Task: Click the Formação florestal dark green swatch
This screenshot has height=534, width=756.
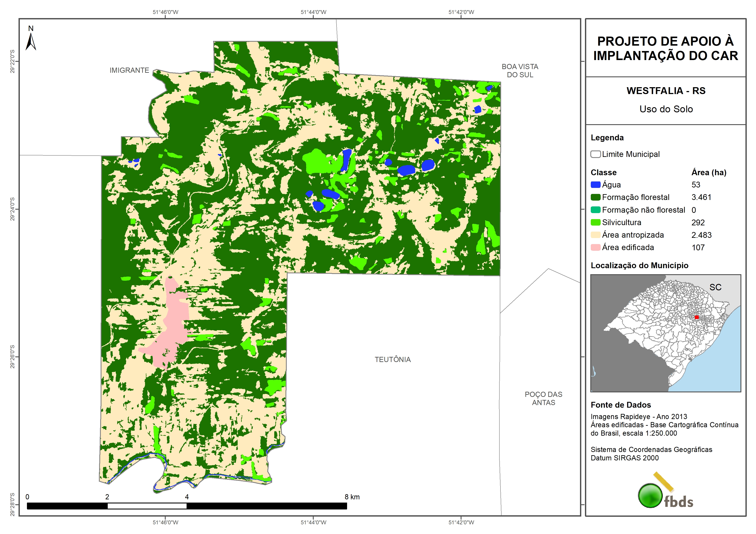Action: point(595,197)
